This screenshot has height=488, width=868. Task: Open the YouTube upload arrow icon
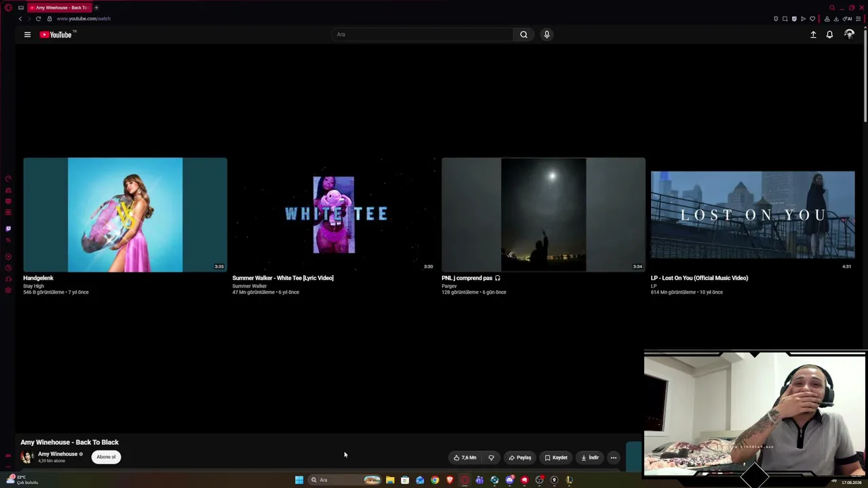click(x=813, y=35)
